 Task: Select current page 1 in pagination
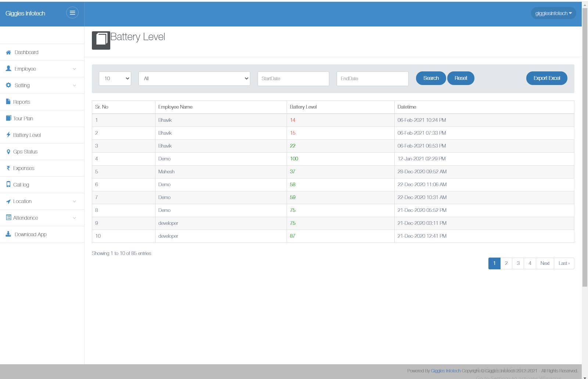point(494,263)
